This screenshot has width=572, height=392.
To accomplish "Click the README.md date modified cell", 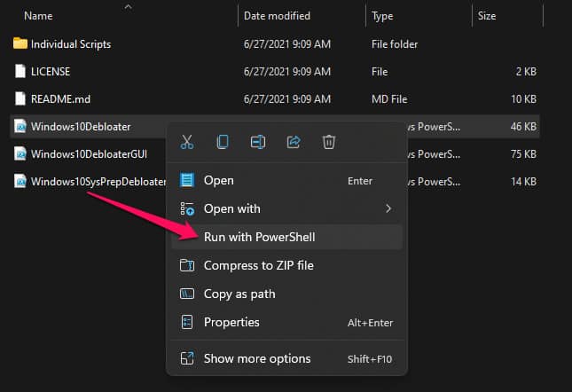I will tap(287, 99).
